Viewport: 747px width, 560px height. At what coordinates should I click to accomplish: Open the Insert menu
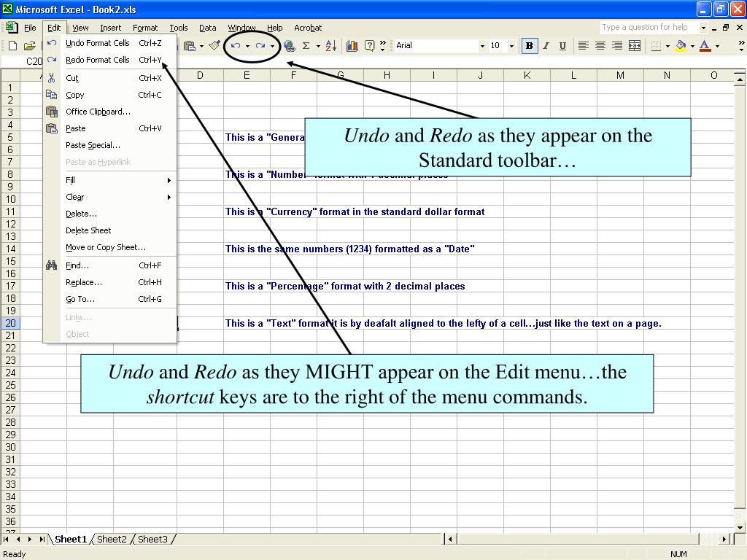(x=111, y=28)
